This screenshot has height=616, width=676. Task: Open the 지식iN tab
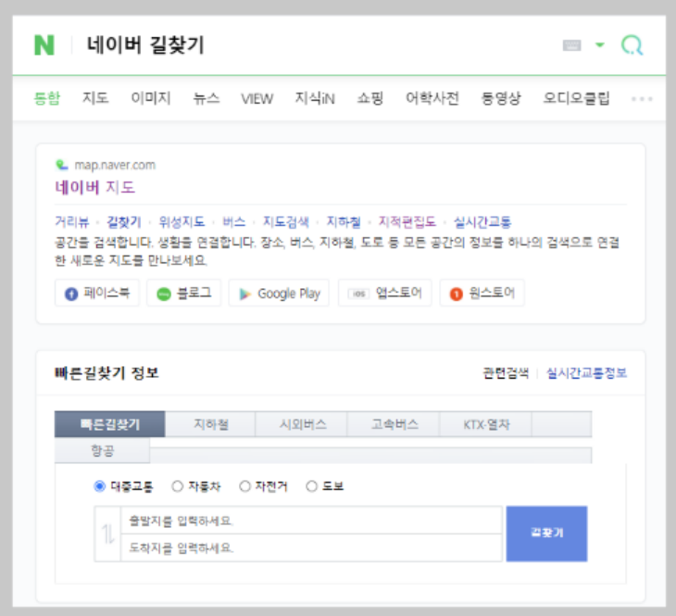(315, 98)
